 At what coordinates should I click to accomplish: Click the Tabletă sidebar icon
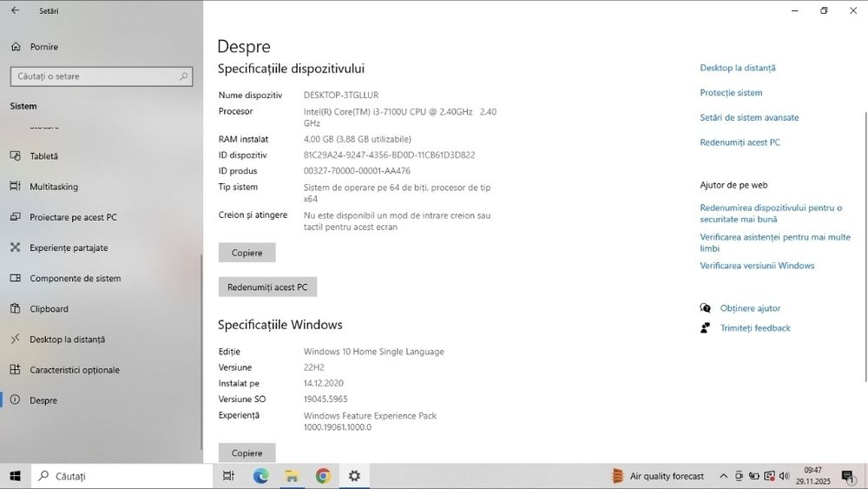click(16, 155)
